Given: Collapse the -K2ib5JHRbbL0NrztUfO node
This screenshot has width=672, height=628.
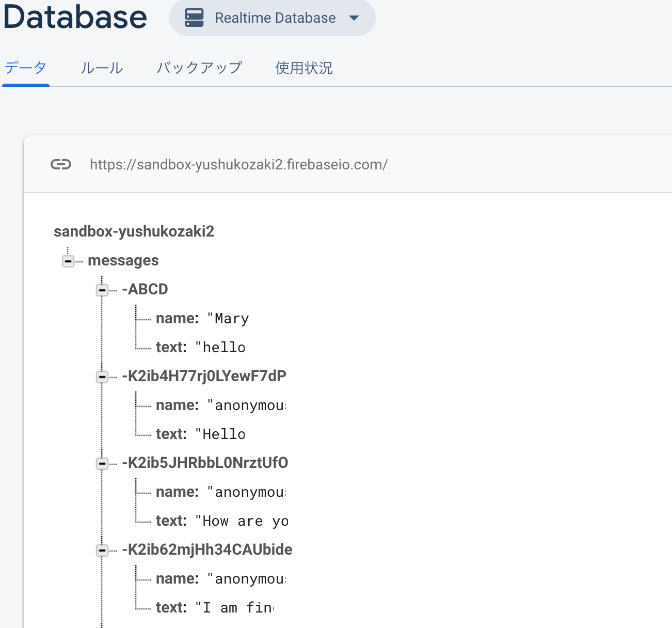Looking at the screenshot, I should (x=102, y=464).
